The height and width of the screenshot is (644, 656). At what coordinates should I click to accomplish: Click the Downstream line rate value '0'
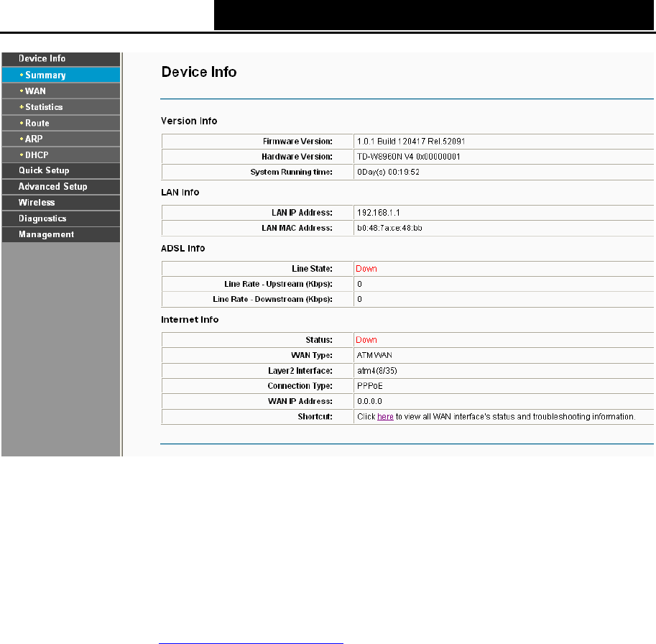[x=359, y=299]
